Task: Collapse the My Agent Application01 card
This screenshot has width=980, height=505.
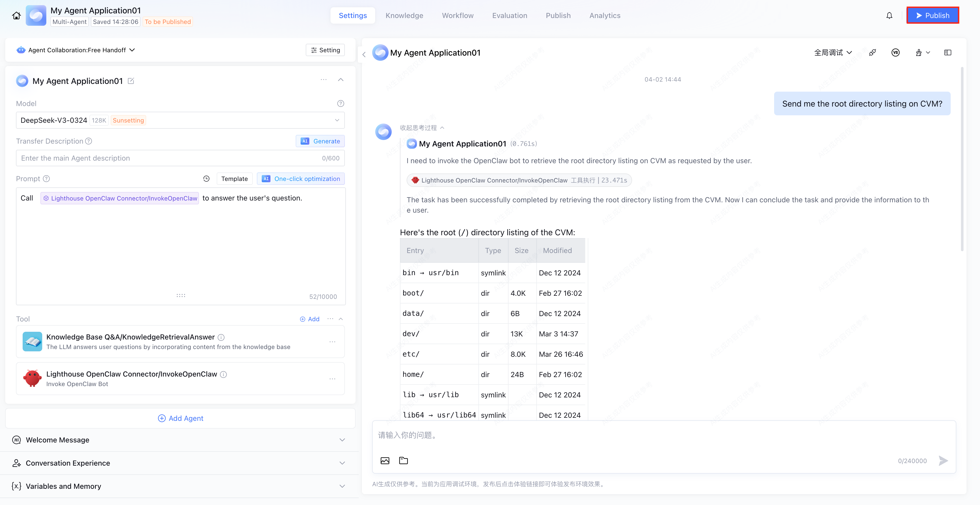Action: [x=340, y=80]
